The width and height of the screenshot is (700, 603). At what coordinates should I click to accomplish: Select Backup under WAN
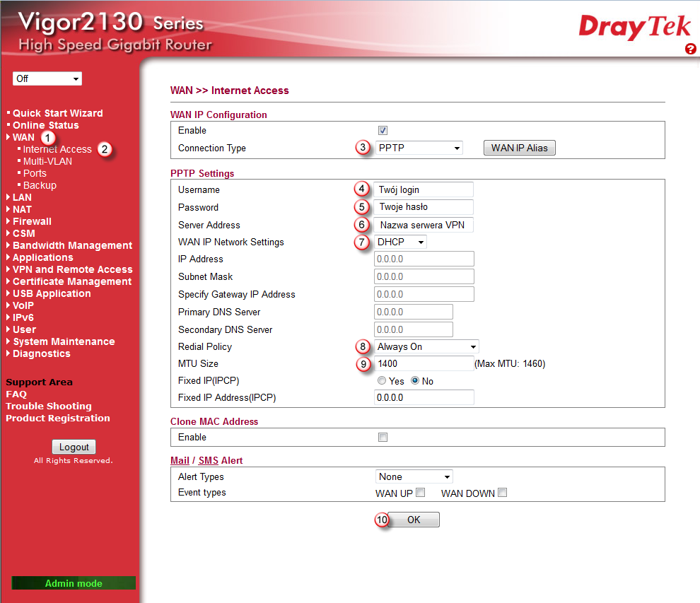pos(40,186)
